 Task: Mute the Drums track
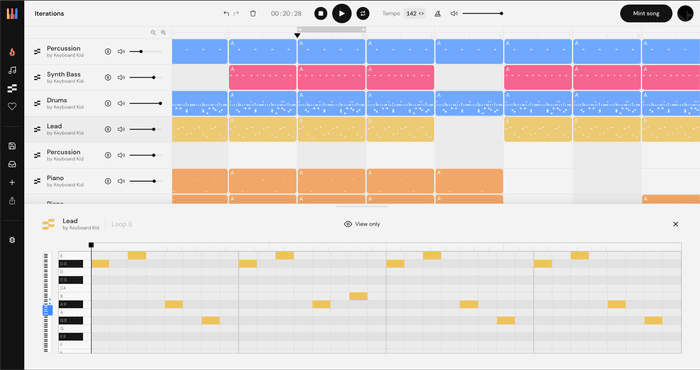(x=121, y=103)
